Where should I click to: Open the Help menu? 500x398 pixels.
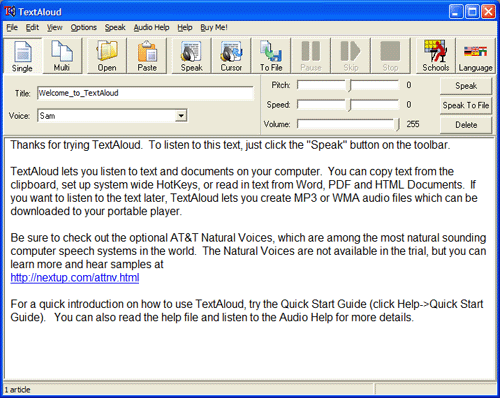185,27
